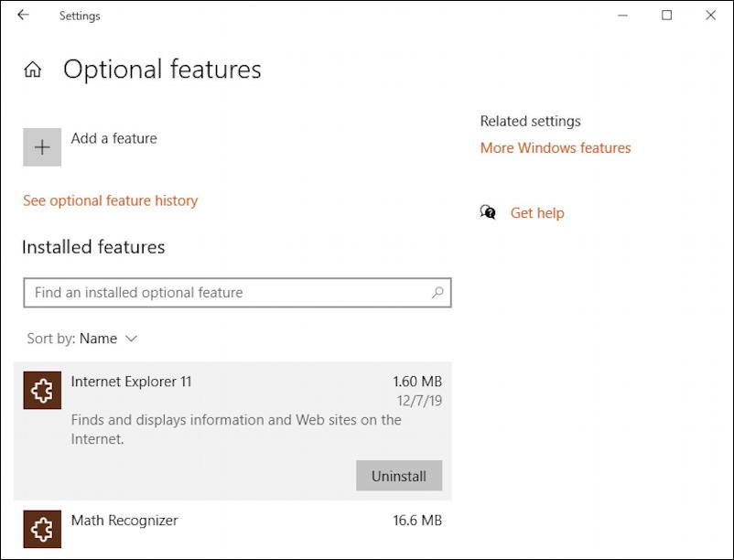The height and width of the screenshot is (560, 734).
Task: Select the Math Recognizer entry
Action: click(232, 529)
